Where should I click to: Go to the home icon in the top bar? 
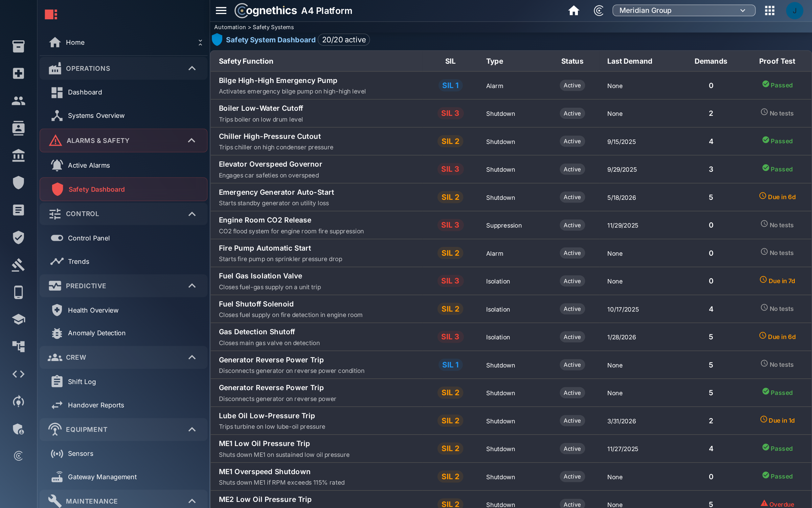coord(573,10)
